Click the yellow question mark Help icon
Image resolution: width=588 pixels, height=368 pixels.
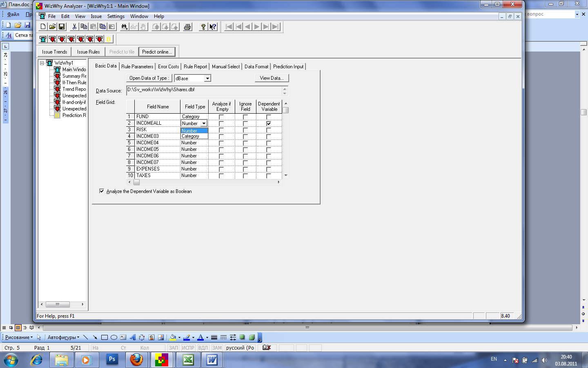point(203,27)
